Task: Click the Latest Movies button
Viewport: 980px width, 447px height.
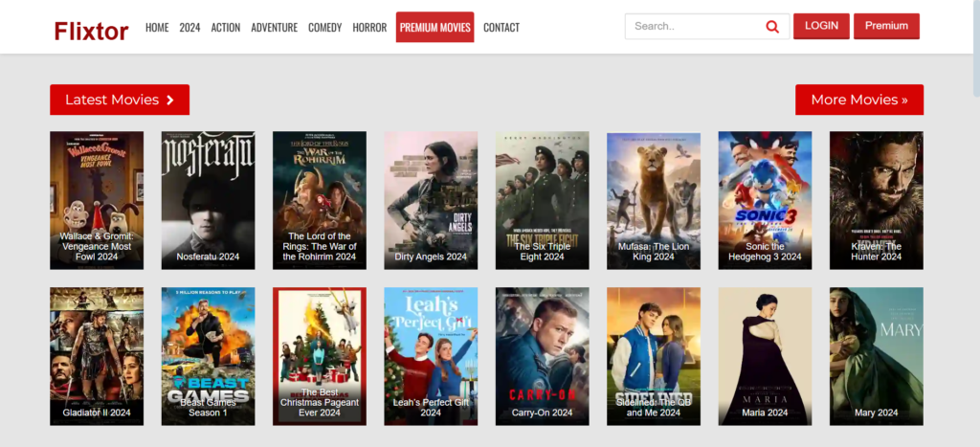Action: [x=120, y=101]
